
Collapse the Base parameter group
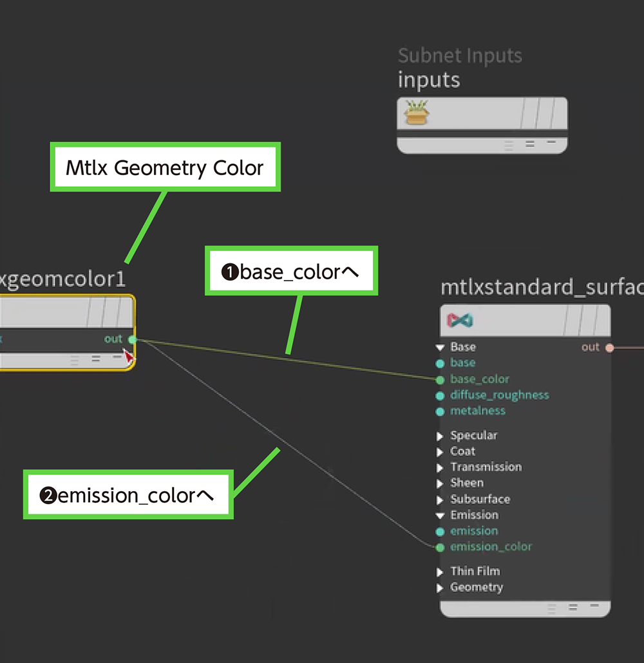(440, 348)
